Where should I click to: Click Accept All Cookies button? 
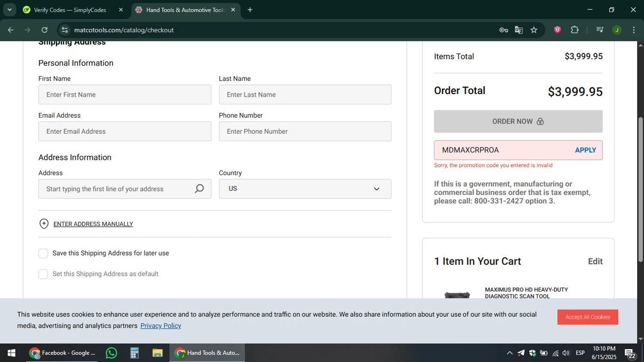coord(588,317)
